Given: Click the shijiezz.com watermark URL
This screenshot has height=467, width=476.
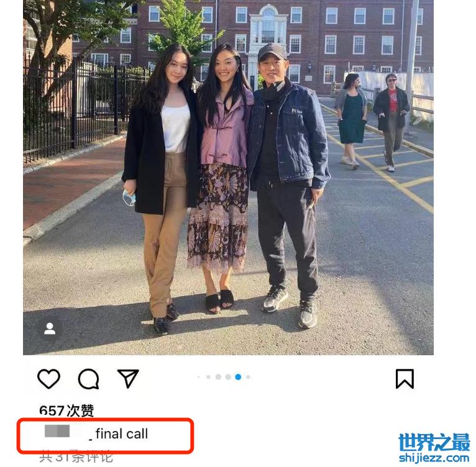Looking at the screenshot, I should tap(434, 458).
